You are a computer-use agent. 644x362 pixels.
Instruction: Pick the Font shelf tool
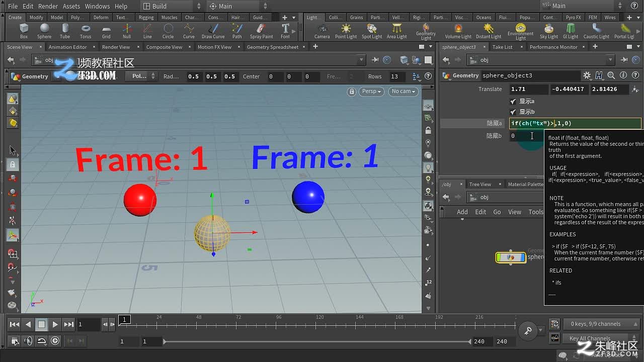pos(285,31)
